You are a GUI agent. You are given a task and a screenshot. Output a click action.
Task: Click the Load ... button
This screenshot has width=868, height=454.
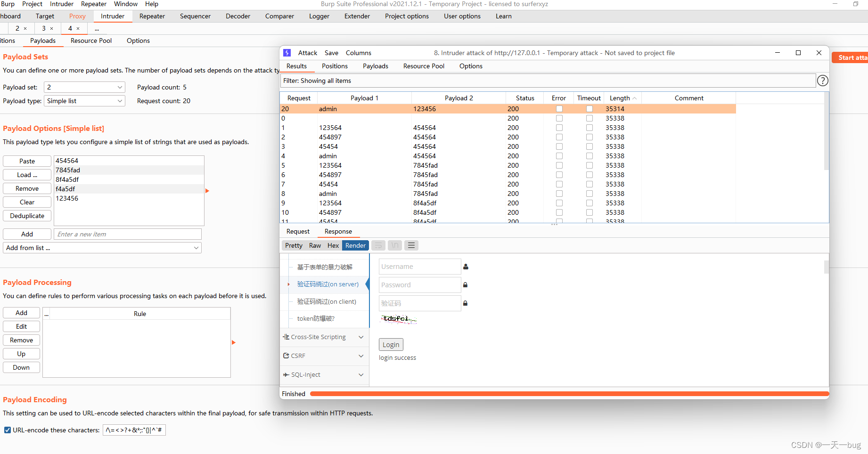tap(27, 175)
